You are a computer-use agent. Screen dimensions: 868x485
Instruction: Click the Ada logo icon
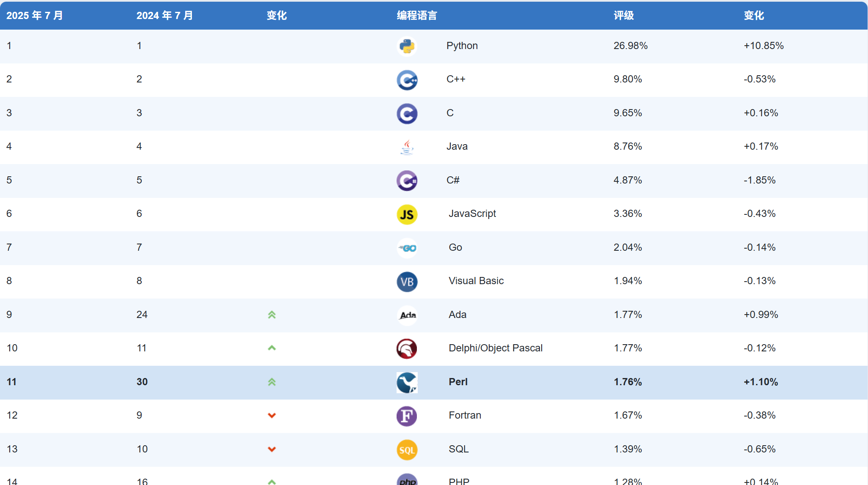coord(408,315)
